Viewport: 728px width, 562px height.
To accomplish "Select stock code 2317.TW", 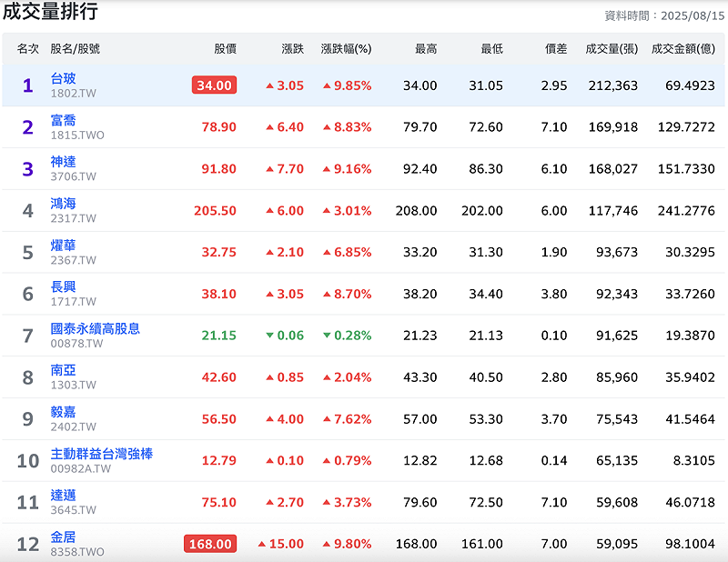I will 74,218.
